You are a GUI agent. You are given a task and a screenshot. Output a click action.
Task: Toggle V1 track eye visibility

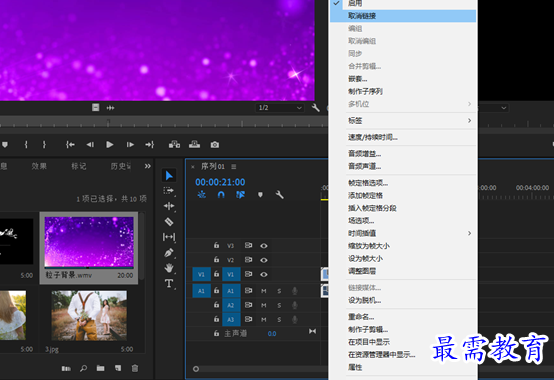tap(264, 274)
